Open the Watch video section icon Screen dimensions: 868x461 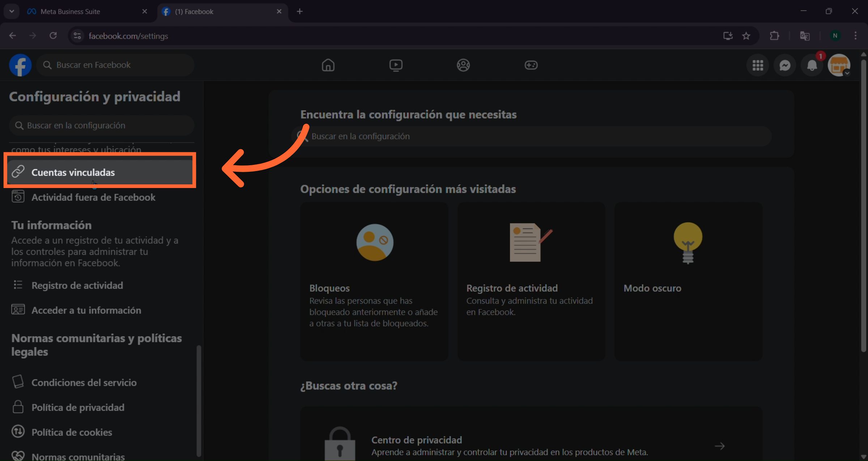[396, 65]
